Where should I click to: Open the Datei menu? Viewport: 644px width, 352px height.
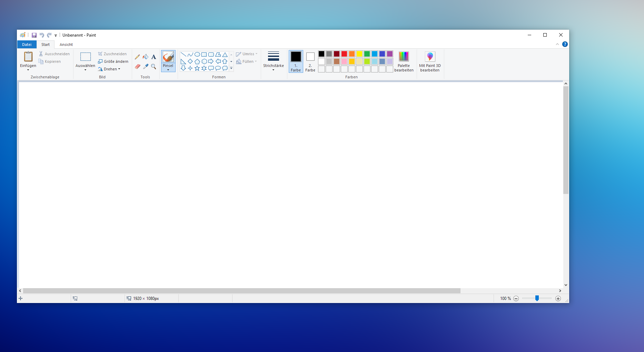tap(27, 45)
